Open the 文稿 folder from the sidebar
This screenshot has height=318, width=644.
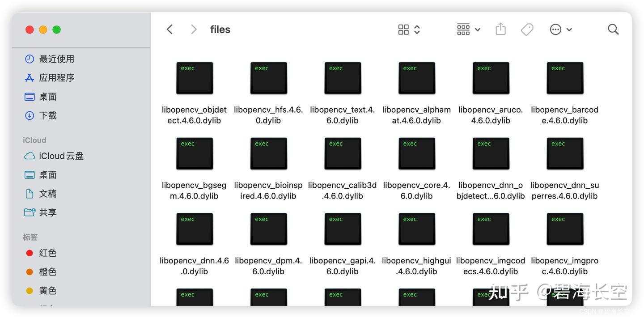[x=48, y=193]
